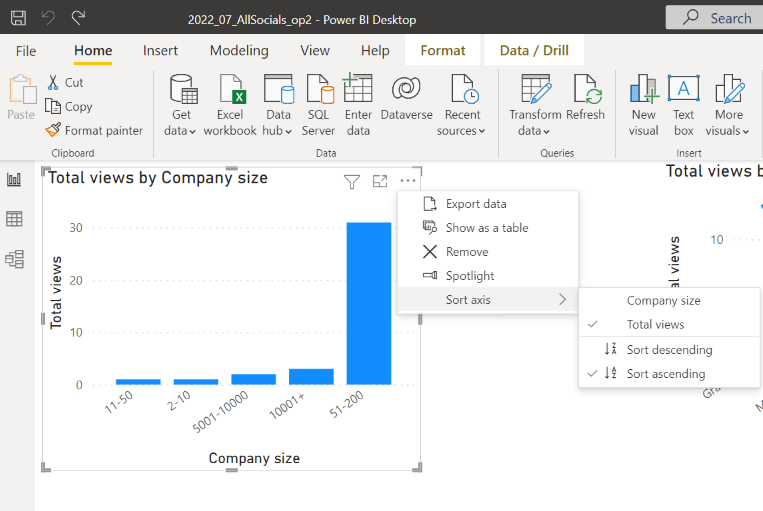Click the Total views y-axis title

(x=56, y=292)
